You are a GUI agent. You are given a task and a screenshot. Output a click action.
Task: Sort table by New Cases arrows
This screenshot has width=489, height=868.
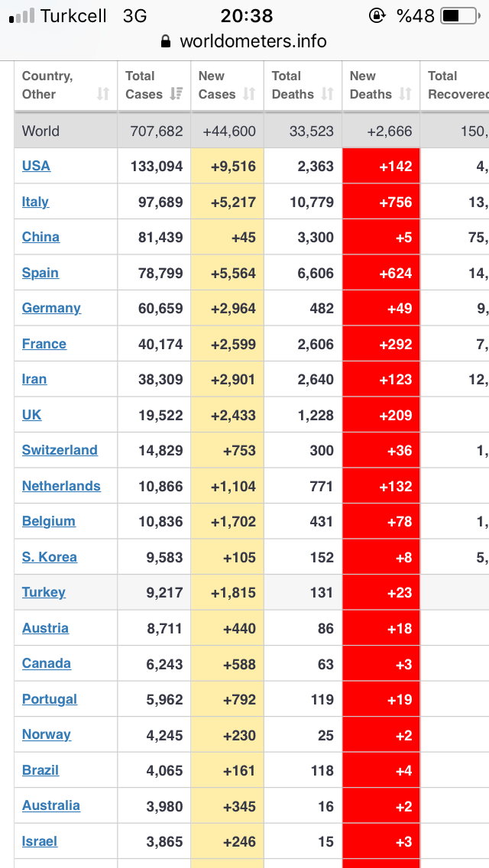(x=249, y=94)
